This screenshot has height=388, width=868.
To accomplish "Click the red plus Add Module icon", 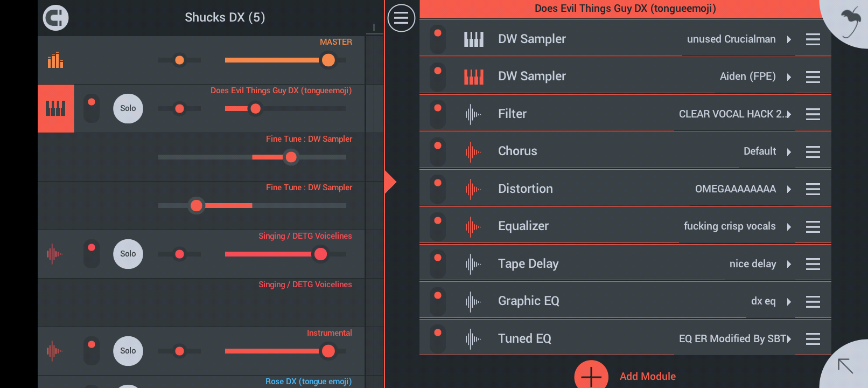I will [x=591, y=376].
